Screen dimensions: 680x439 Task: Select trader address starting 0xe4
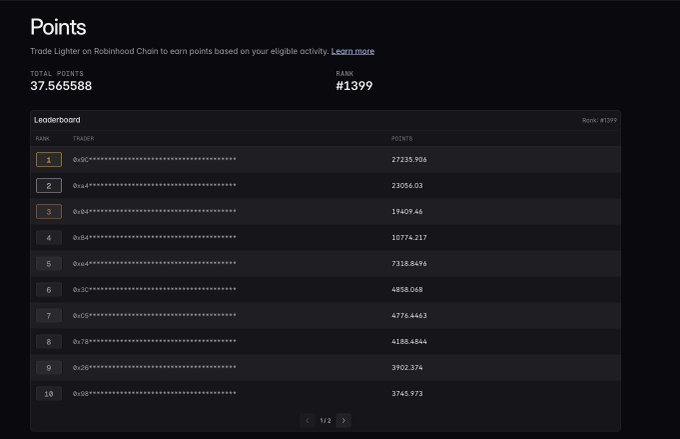pos(154,264)
